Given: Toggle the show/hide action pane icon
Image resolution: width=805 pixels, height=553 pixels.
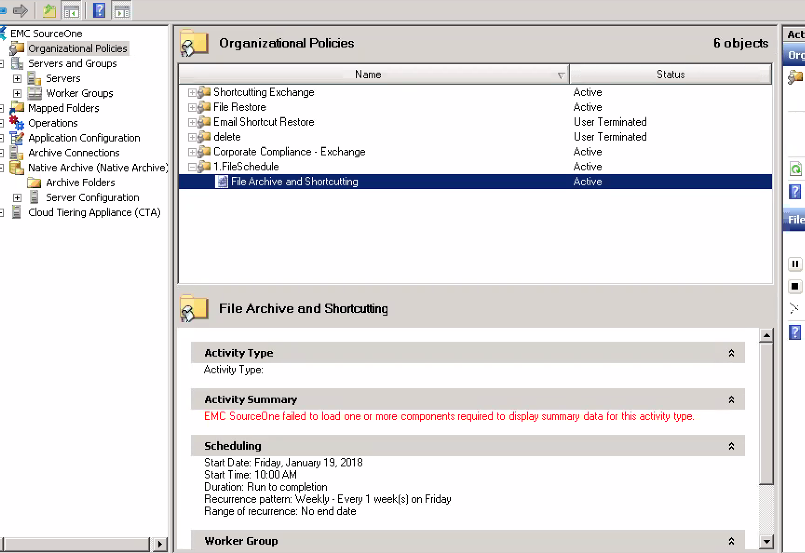Looking at the screenshot, I should click(122, 11).
